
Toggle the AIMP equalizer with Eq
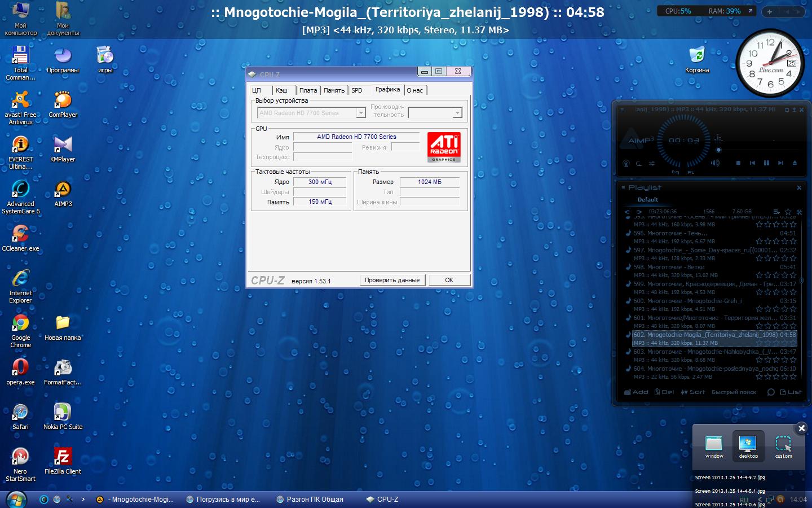tap(676, 172)
